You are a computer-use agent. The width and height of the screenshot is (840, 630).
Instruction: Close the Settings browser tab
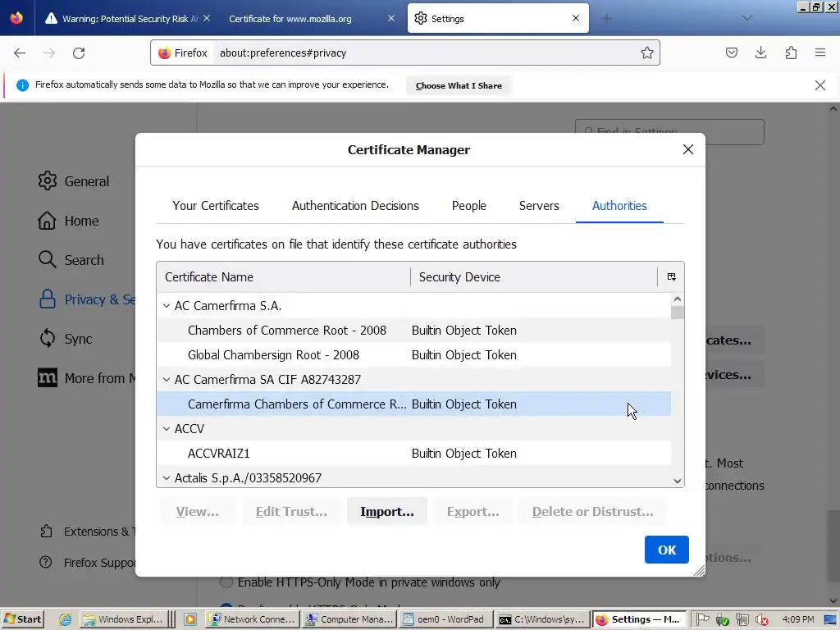[575, 18]
